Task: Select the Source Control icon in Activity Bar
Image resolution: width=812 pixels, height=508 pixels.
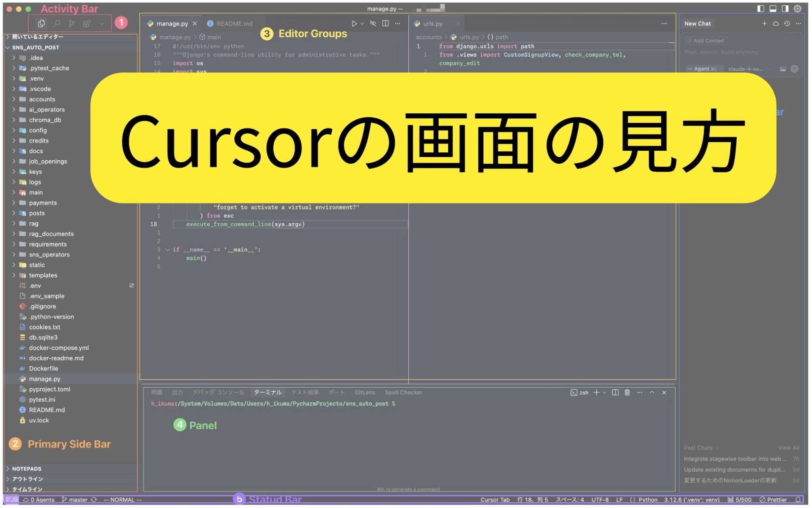Action: (71, 23)
